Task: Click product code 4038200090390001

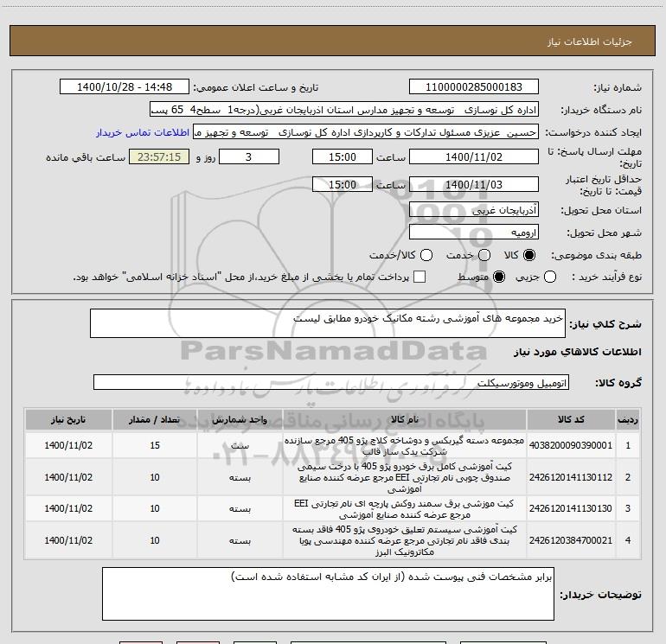Action: (571, 445)
